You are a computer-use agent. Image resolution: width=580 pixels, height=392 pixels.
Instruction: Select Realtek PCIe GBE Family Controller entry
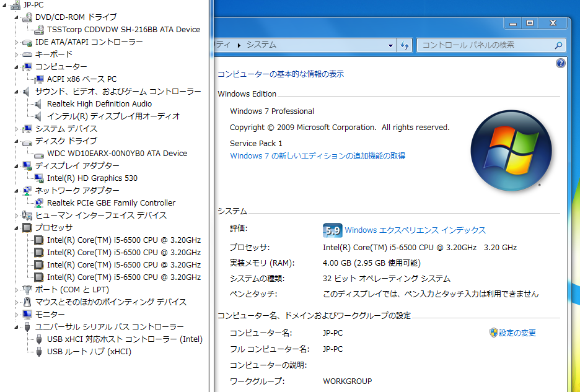pyautogui.click(x=111, y=203)
